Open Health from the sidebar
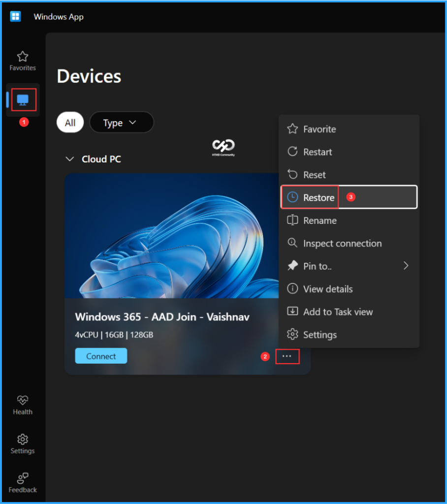 point(22,404)
